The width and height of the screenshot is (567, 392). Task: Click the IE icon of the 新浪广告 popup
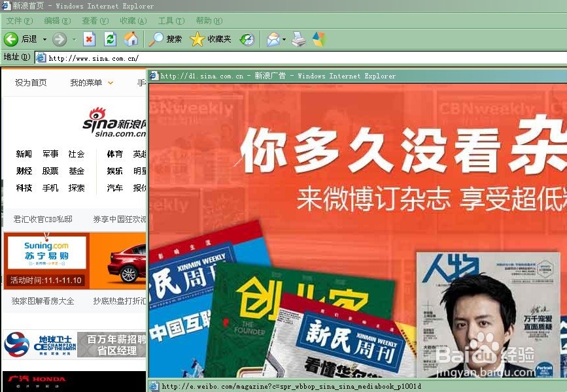point(154,76)
